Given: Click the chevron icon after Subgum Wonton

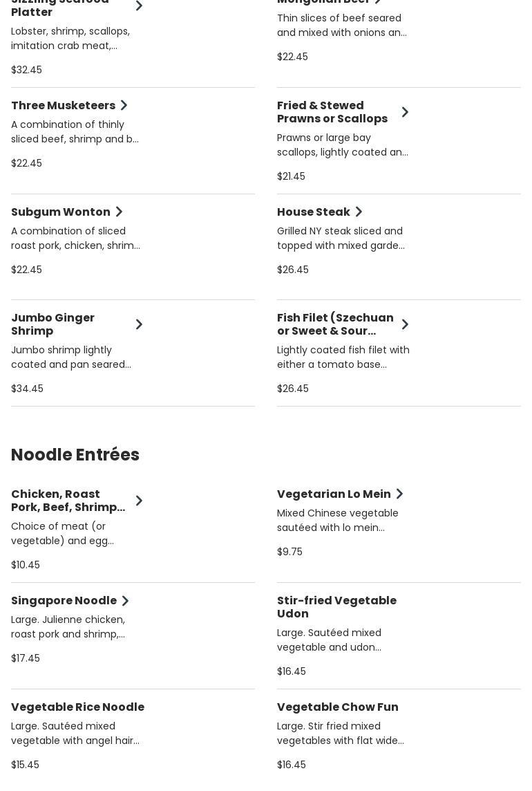Looking at the screenshot, I should tap(119, 212).
